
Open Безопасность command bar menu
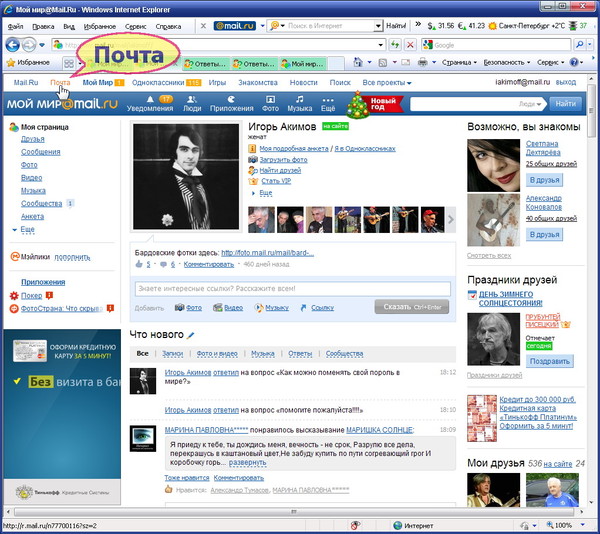pyautogui.click(x=507, y=62)
